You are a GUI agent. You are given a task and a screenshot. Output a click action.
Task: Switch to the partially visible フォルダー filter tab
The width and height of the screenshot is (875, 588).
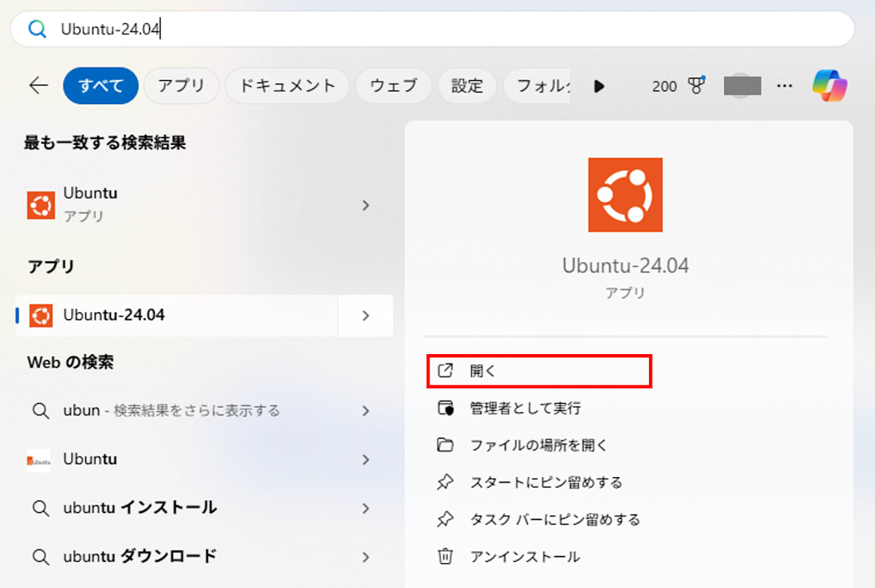click(537, 86)
